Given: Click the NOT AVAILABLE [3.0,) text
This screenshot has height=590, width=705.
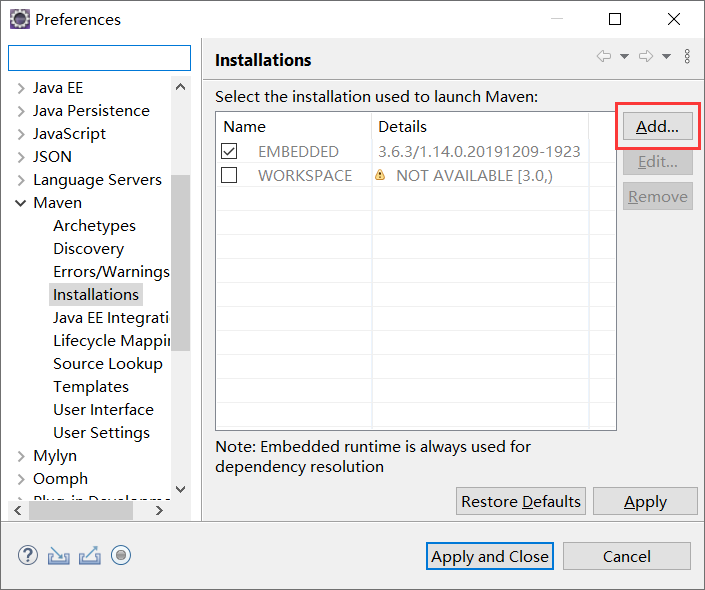Looking at the screenshot, I should [x=474, y=175].
